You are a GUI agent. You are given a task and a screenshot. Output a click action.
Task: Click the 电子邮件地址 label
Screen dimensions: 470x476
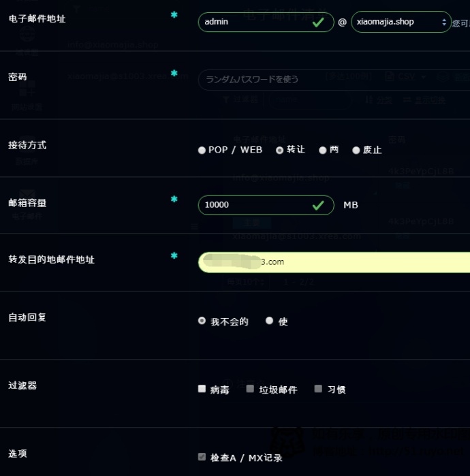pyautogui.click(x=37, y=19)
